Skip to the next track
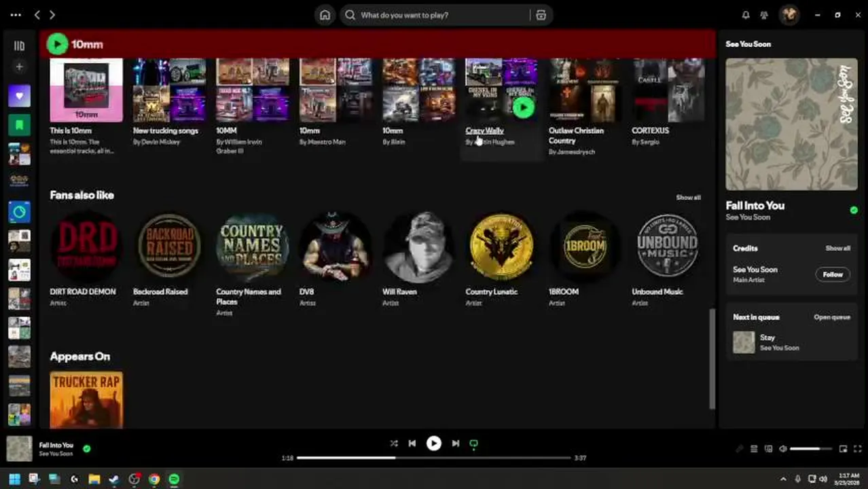This screenshot has height=489, width=868. (456, 443)
